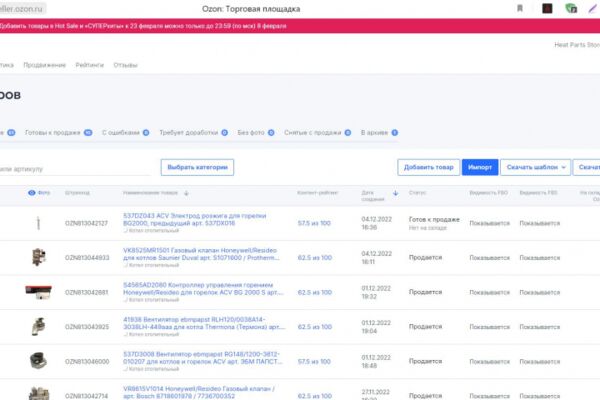This screenshot has height=400, width=600.
Task: Open content rating 62.5 из 100 for OZN813043925
Action: click(315, 327)
